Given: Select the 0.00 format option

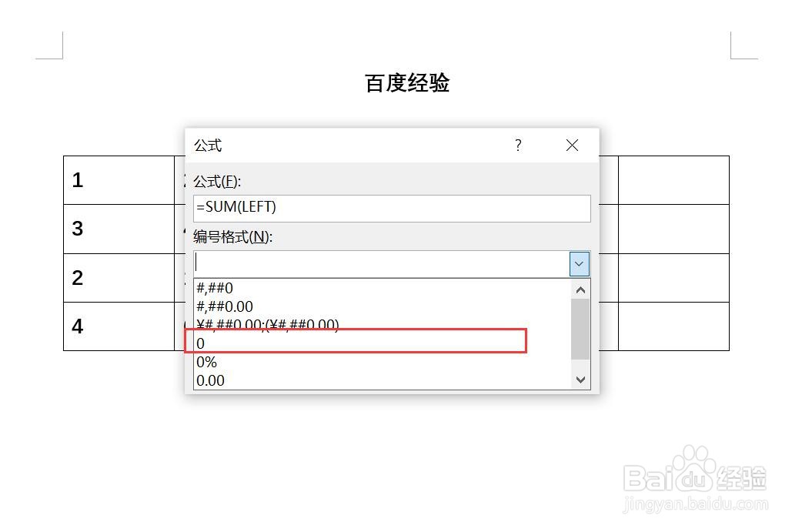Looking at the screenshot, I should [210, 380].
